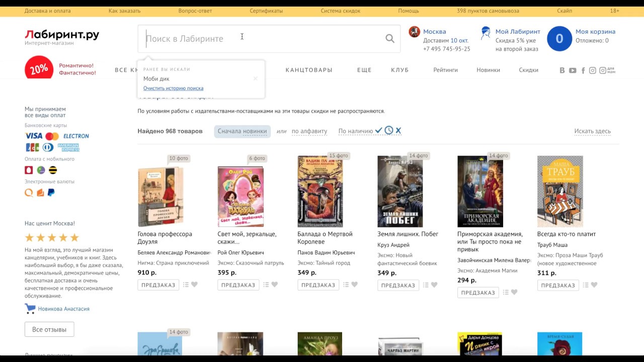Click the Beeline mobile payment icon

click(x=53, y=170)
